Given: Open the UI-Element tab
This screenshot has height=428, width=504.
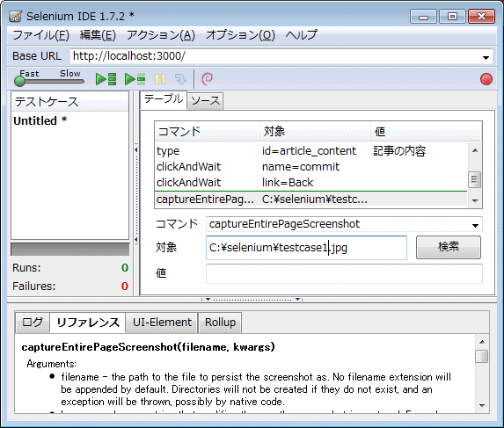Looking at the screenshot, I should [x=162, y=322].
